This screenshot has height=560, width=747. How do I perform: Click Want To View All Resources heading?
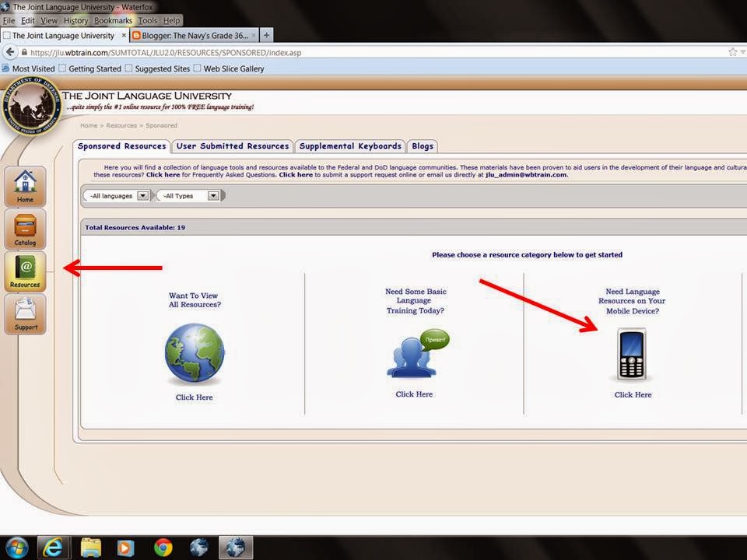coord(195,300)
